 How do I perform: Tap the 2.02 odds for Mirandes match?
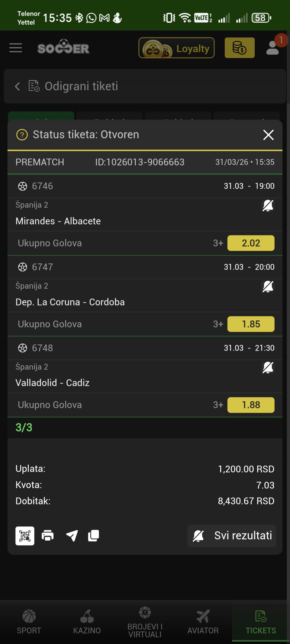pos(251,243)
